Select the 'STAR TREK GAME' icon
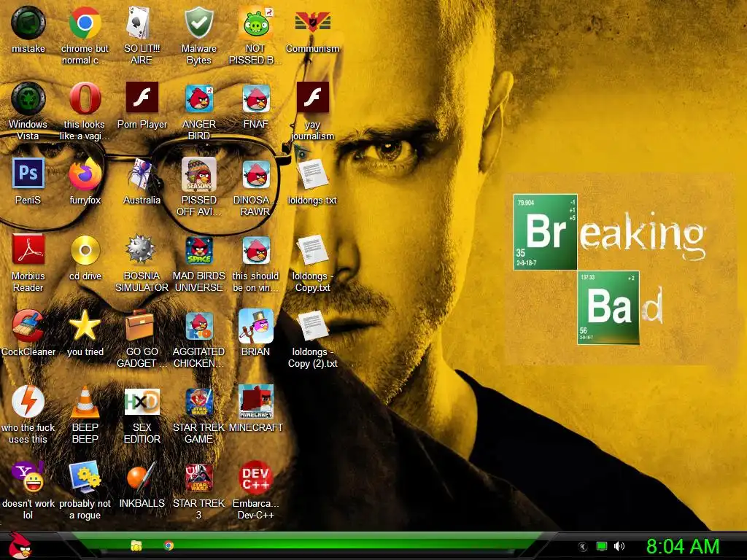 tap(198, 402)
